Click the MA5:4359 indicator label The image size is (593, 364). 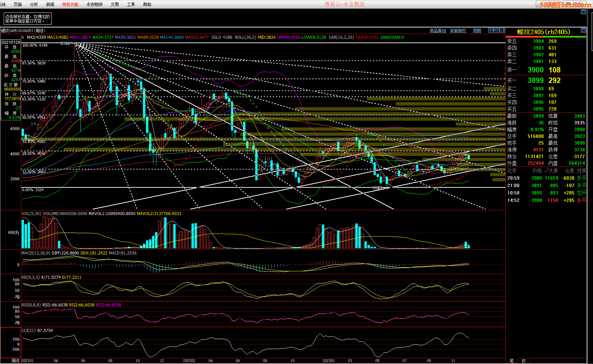point(36,37)
